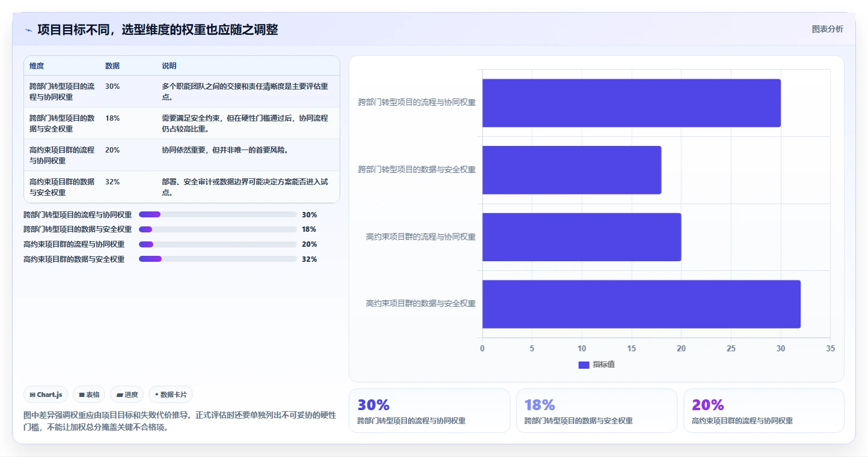The width and height of the screenshot is (868, 457).
Task: Click the 18% value beside the progress bar
Action: coord(309,229)
